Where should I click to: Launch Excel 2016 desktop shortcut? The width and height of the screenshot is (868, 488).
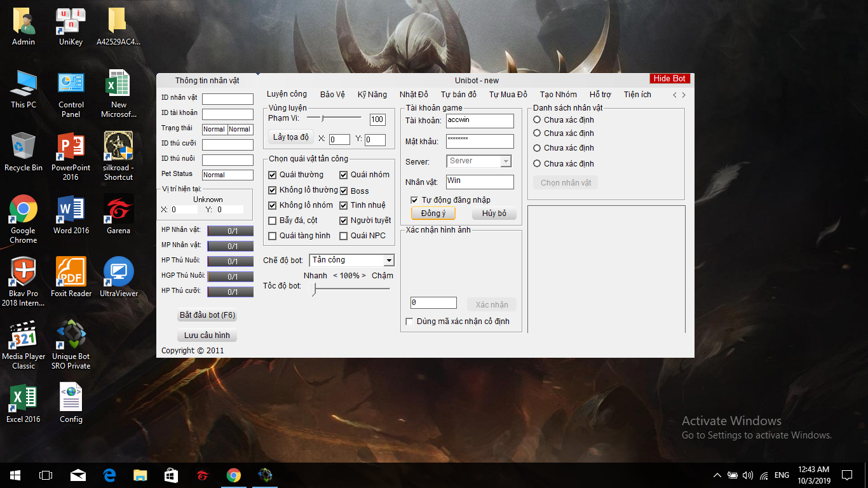coord(24,403)
